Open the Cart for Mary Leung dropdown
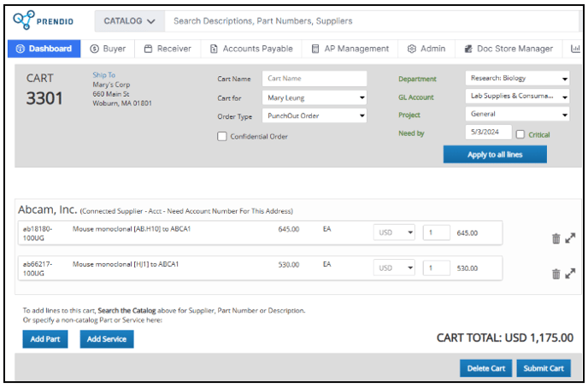Viewport: 588px width, 388px height. pos(314,97)
